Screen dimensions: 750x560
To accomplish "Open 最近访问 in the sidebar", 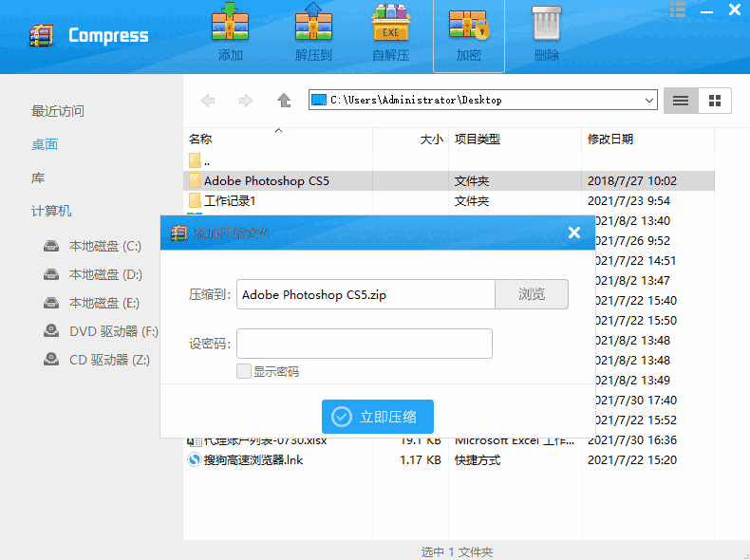I will (58, 111).
